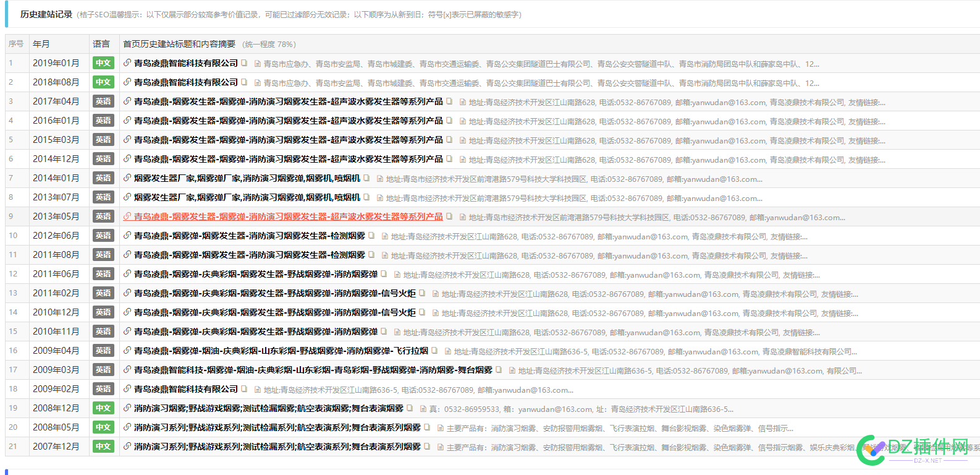Open the 飞行拉烟 title from 2009年04月
This screenshot has width=980, height=475.
click(x=281, y=351)
